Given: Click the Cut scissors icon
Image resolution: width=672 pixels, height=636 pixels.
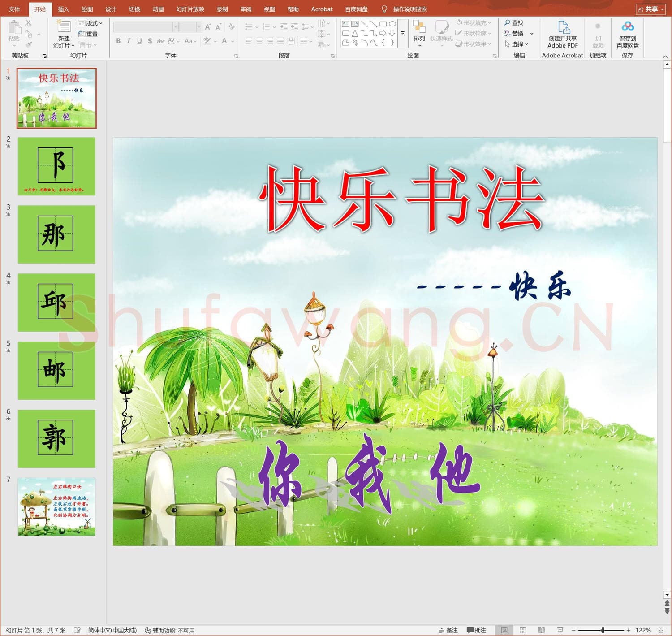Looking at the screenshot, I should [28, 23].
